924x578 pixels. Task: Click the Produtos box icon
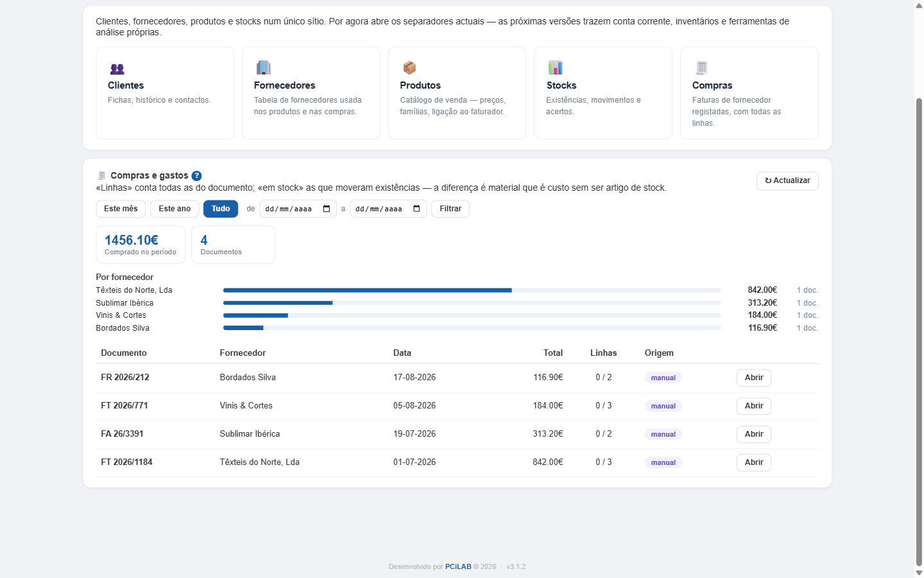[409, 67]
